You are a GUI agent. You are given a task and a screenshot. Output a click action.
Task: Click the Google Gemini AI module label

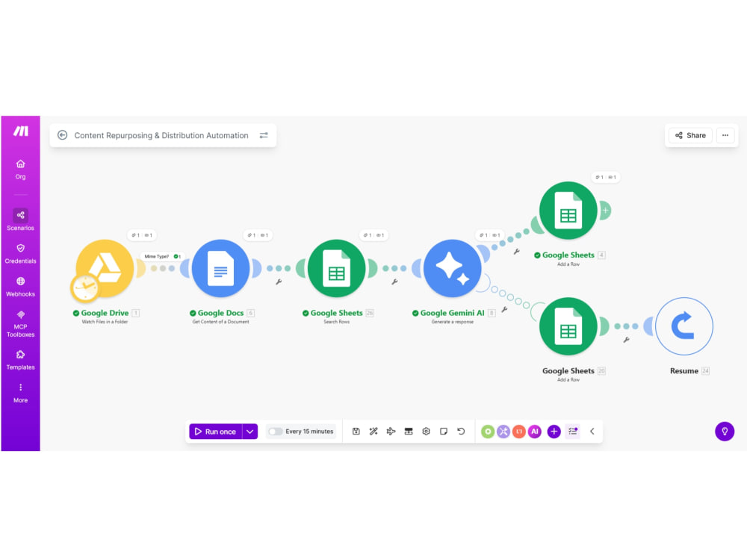(452, 313)
